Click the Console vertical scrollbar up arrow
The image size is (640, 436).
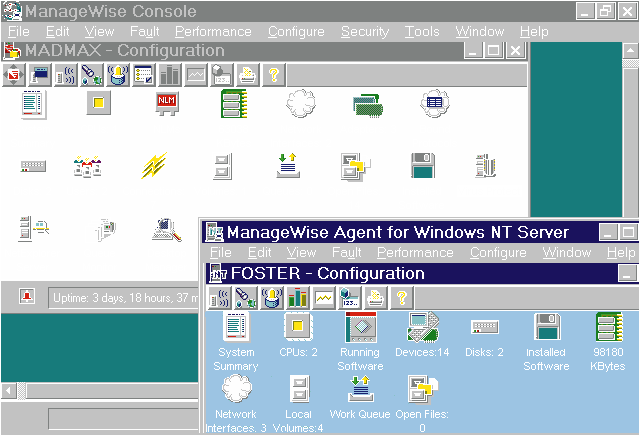631,51
